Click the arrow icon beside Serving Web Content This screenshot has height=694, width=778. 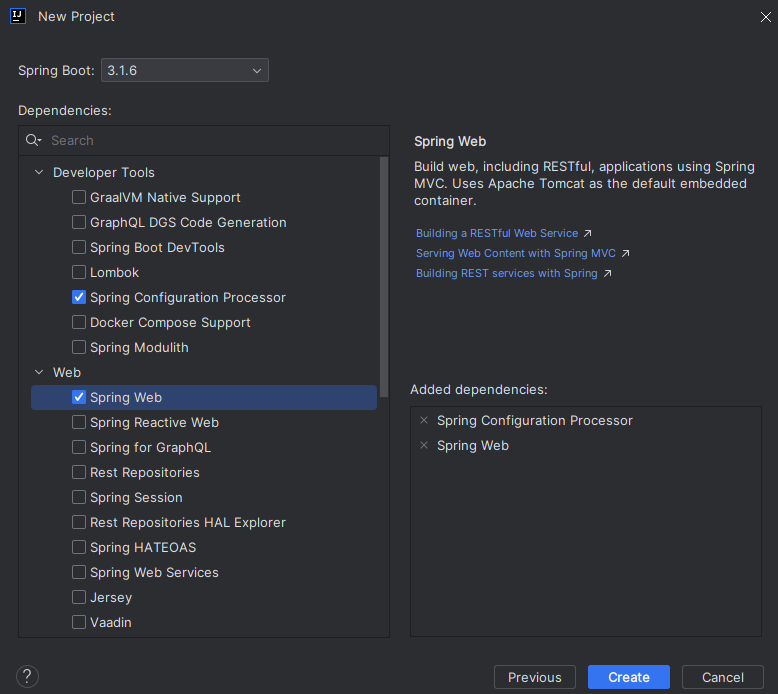pyautogui.click(x=625, y=253)
